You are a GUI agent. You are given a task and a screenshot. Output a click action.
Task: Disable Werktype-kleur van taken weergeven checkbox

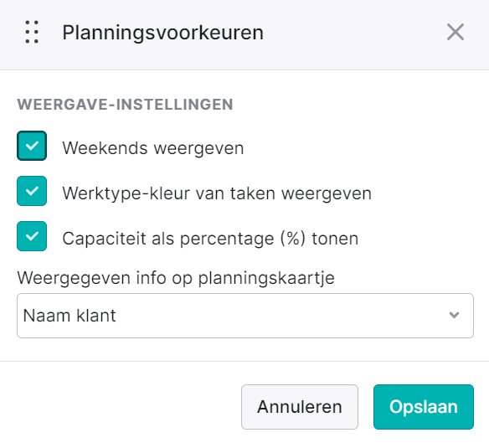click(x=32, y=191)
